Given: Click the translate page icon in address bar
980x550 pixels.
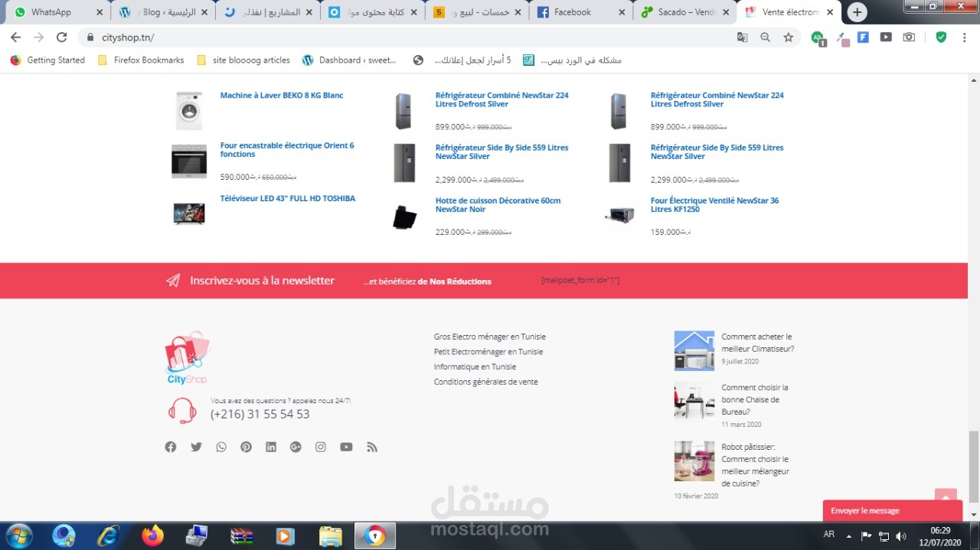Looking at the screenshot, I should [x=742, y=37].
